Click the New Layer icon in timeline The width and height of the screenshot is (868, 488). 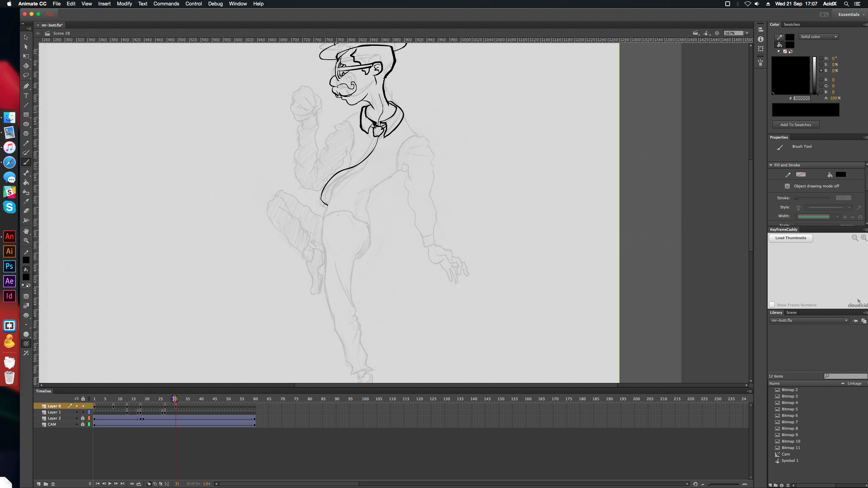coord(39,484)
